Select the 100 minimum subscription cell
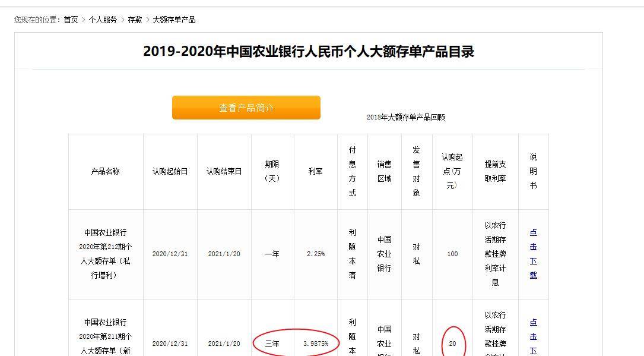The width and height of the screenshot is (644, 356). 452,254
